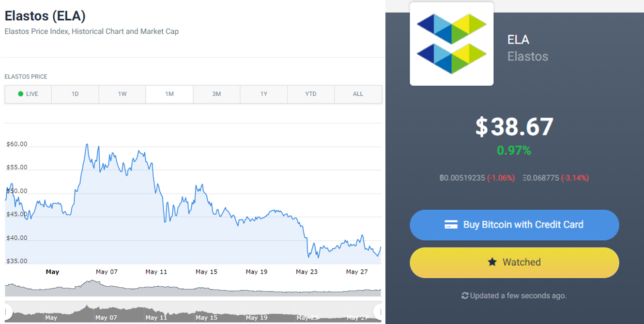Image resolution: width=644 pixels, height=324 pixels.
Task: Toggle the LIVE price mode
Action: pos(28,94)
